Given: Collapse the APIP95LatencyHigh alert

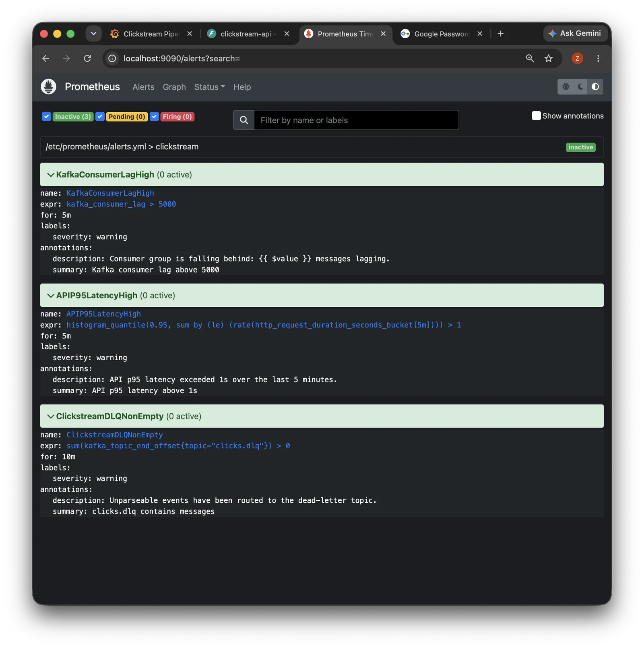Looking at the screenshot, I should coord(322,295).
